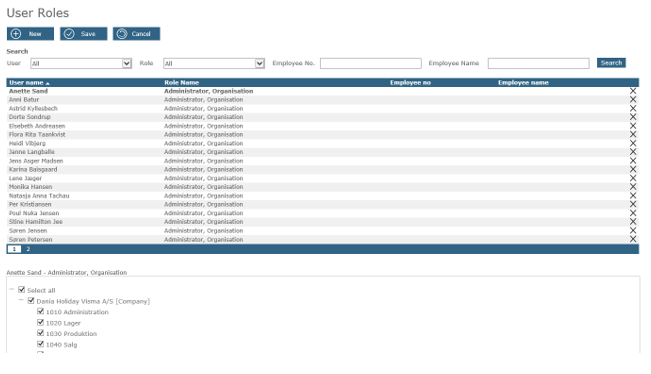Collapse the Select all tree node
The width and height of the screenshot is (651, 374).
click(x=12, y=289)
